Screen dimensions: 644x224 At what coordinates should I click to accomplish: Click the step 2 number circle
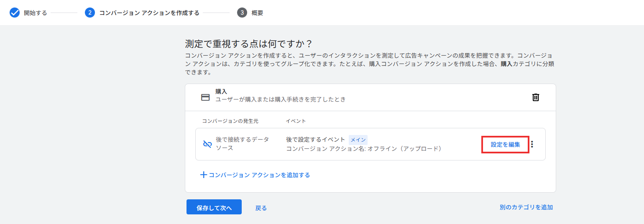89,13
